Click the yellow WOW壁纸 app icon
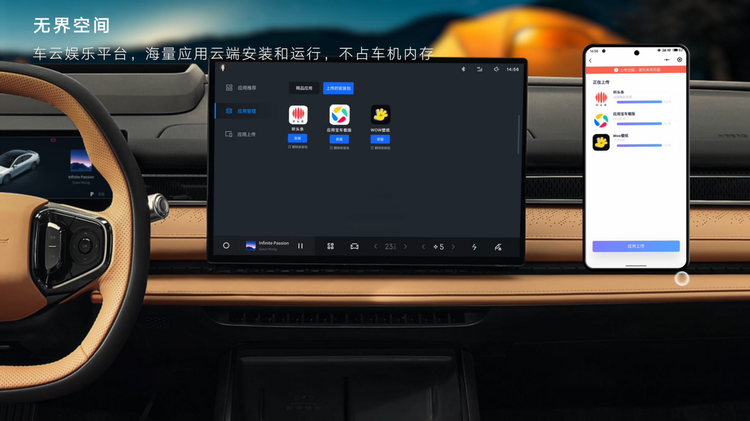Viewport: 750px width, 421px height. 380,114
